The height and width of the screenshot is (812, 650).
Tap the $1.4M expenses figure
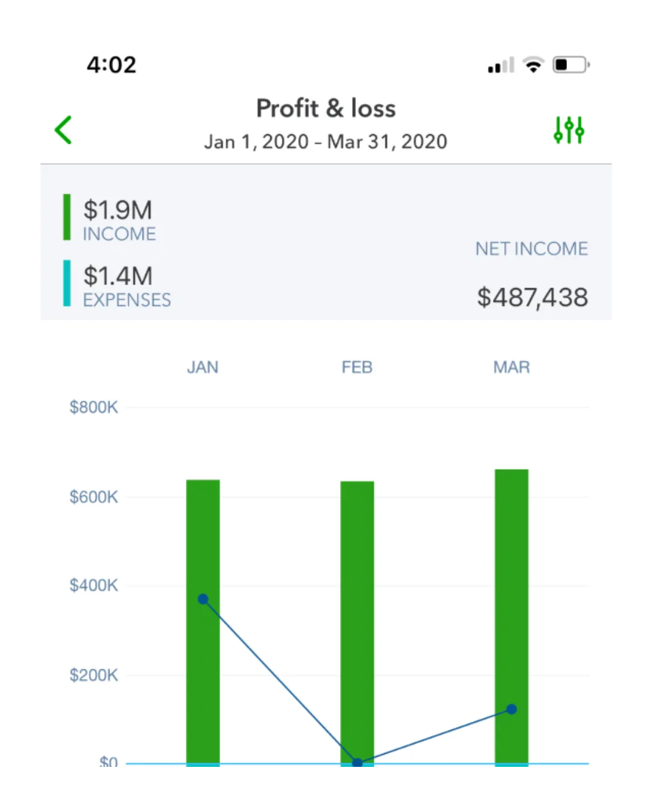pos(118,276)
